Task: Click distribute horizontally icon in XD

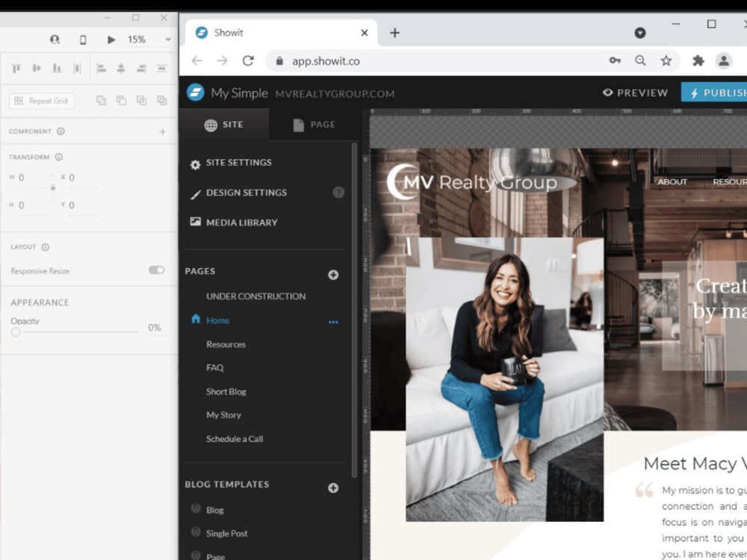Action: click(x=77, y=69)
